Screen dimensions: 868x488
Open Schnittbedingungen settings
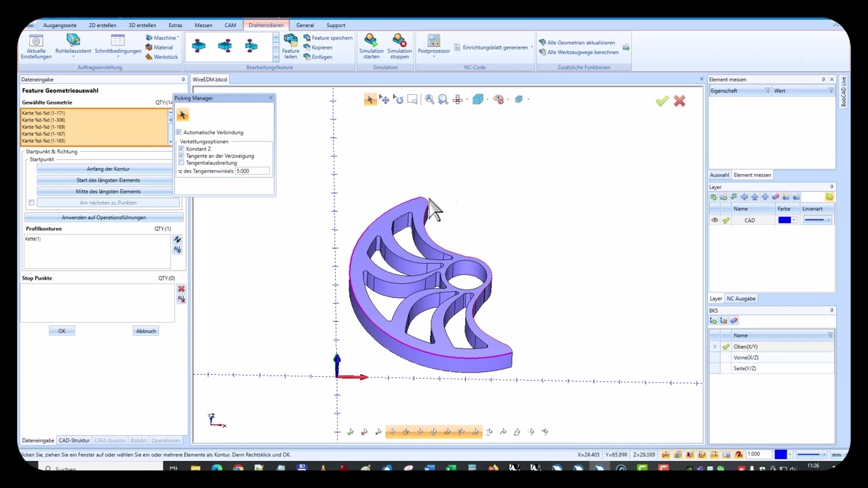(x=118, y=45)
